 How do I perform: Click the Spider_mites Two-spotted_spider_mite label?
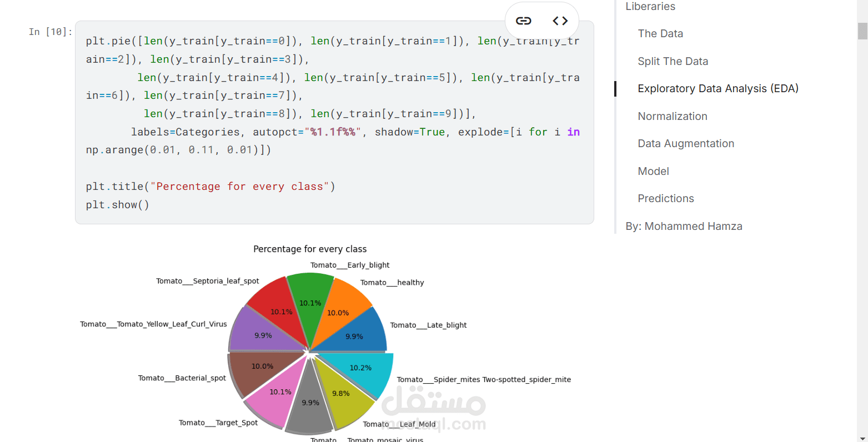point(484,380)
